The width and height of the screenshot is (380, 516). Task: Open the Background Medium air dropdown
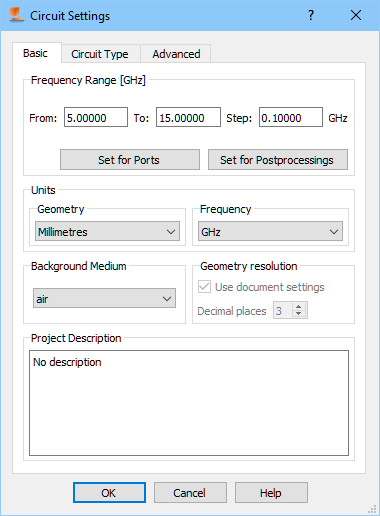pyautogui.click(x=104, y=298)
